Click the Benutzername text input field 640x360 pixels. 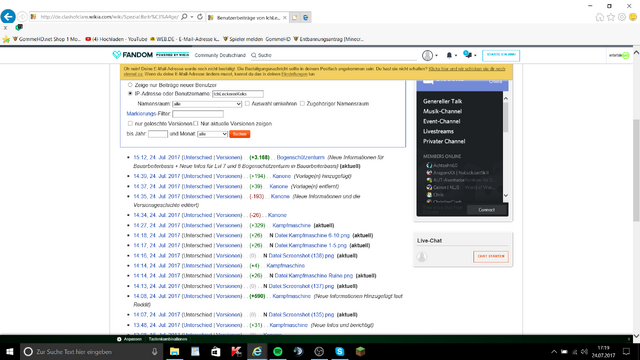238,94
